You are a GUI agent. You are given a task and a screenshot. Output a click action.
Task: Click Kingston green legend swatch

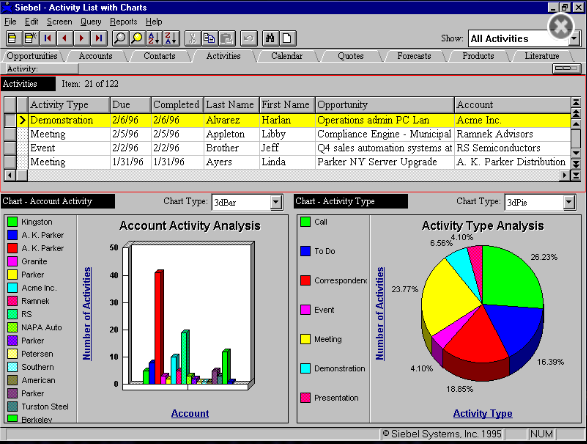(12, 222)
